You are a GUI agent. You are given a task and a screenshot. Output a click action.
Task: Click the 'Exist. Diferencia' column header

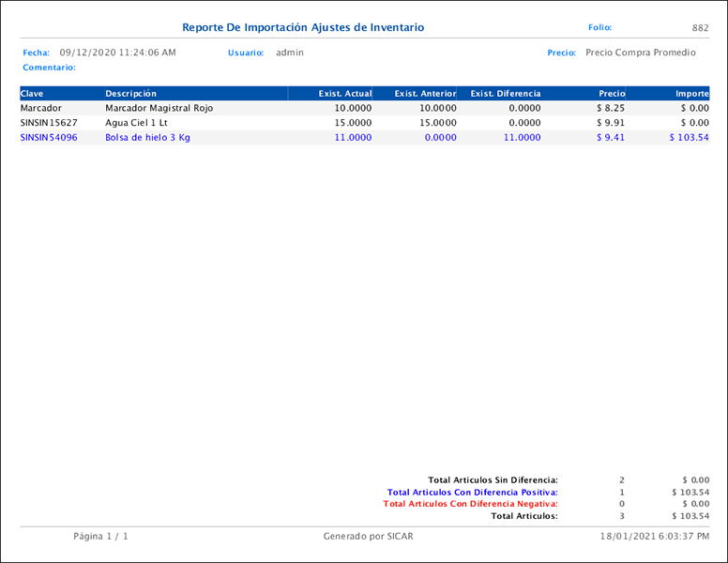click(x=506, y=94)
